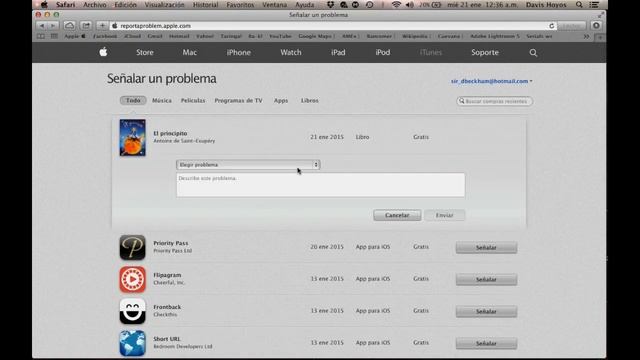
Task: Click the volume icon in menu bar
Action: point(410,5)
